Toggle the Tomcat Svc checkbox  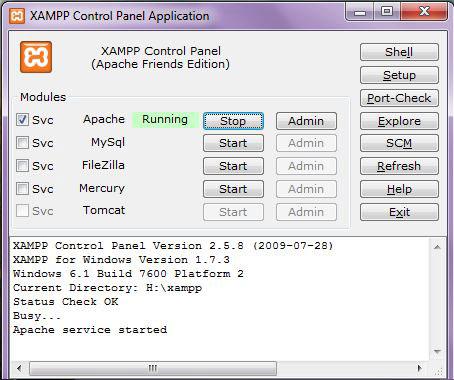[22, 211]
